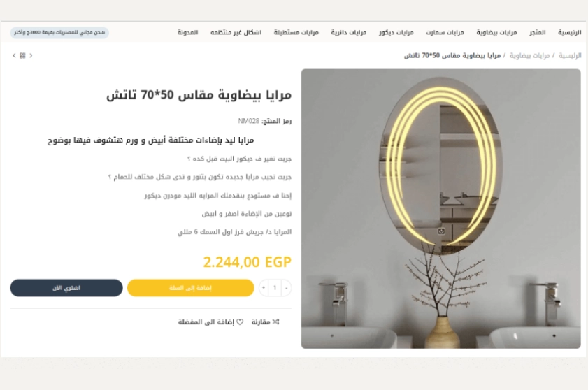Open the المتجر menu item
This screenshot has height=390, width=588.
538,33
